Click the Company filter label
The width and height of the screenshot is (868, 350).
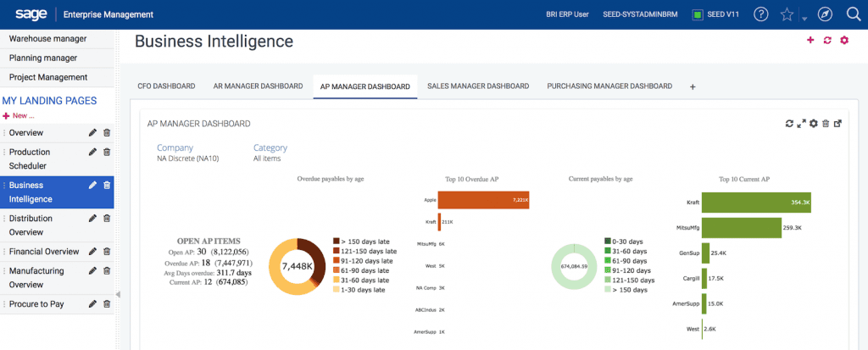coord(175,147)
